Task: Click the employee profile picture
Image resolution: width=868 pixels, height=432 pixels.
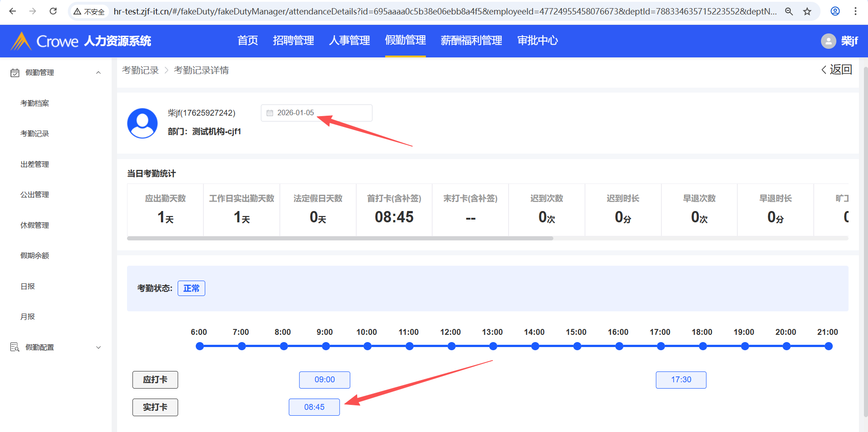Action: coord(142,123)
